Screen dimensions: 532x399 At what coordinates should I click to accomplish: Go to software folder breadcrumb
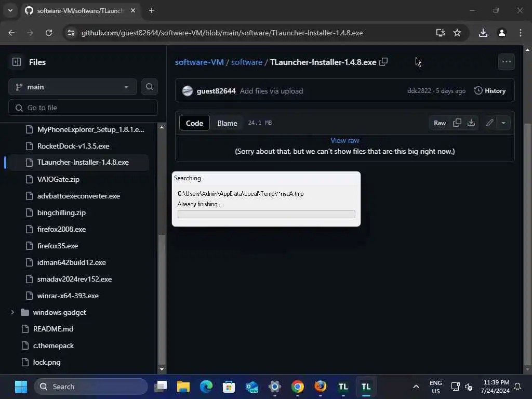pyautogui.click(x=247, y=62)
